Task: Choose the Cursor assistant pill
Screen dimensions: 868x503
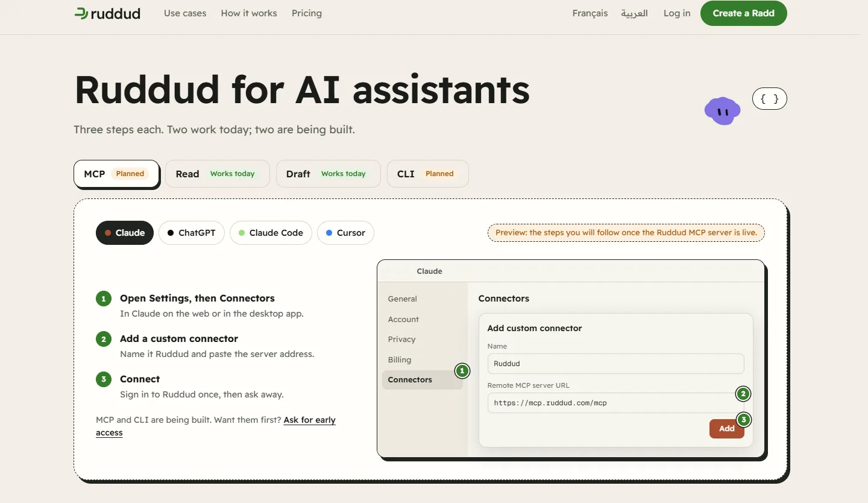Action: click(x=345, y=233)
